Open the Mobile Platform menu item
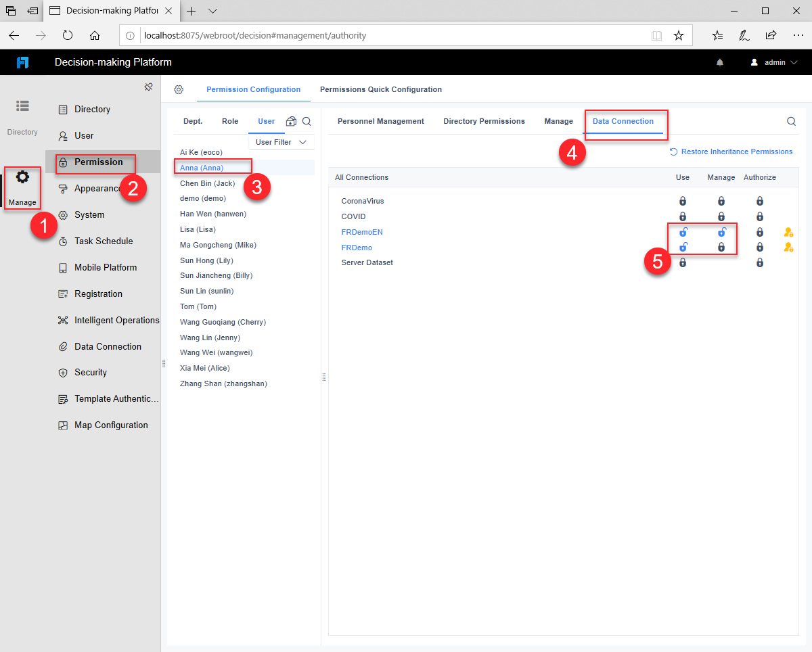Screen dimensions: 812x652 (x=103, y=267)
